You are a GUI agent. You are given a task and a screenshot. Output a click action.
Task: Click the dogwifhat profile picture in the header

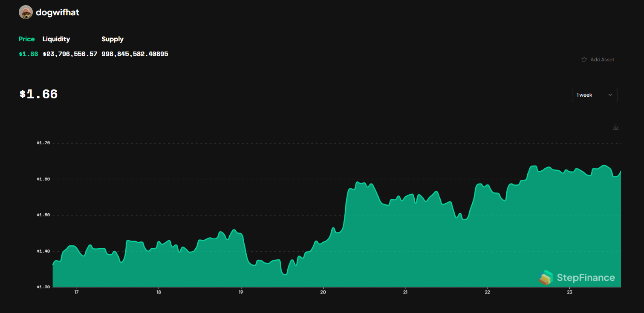[x=26, y=12]
